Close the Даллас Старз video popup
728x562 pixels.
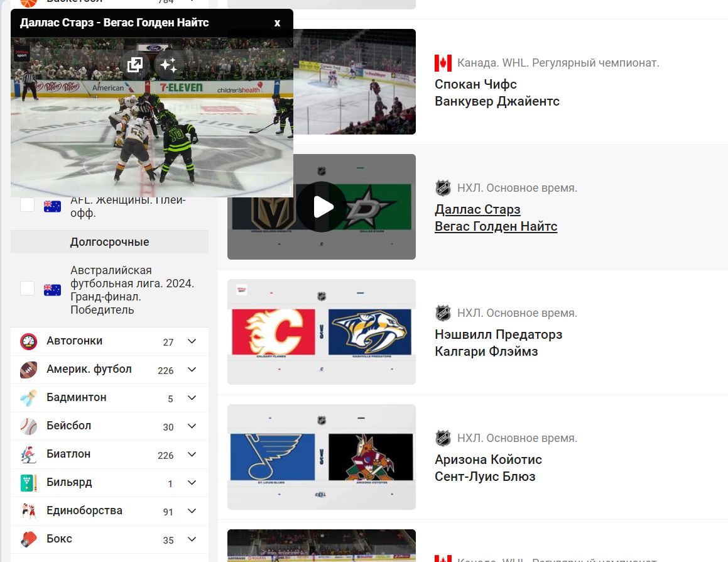277,23
